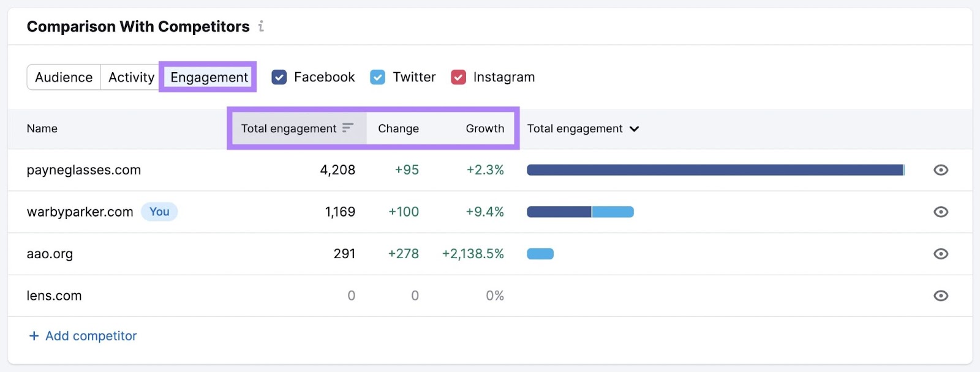Click the info icon beside Comparison With Competitors

pos(262,26)
